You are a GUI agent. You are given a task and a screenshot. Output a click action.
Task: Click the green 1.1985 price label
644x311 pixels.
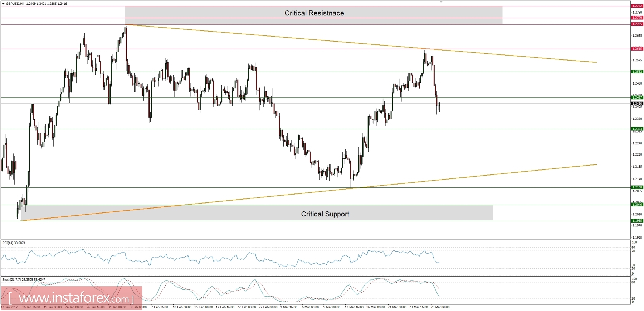[637, 221]
